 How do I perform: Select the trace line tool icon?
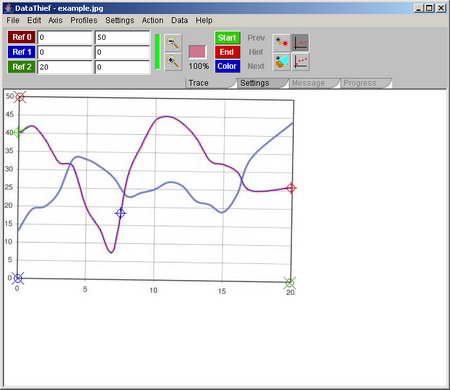click(x=281, y=43)
